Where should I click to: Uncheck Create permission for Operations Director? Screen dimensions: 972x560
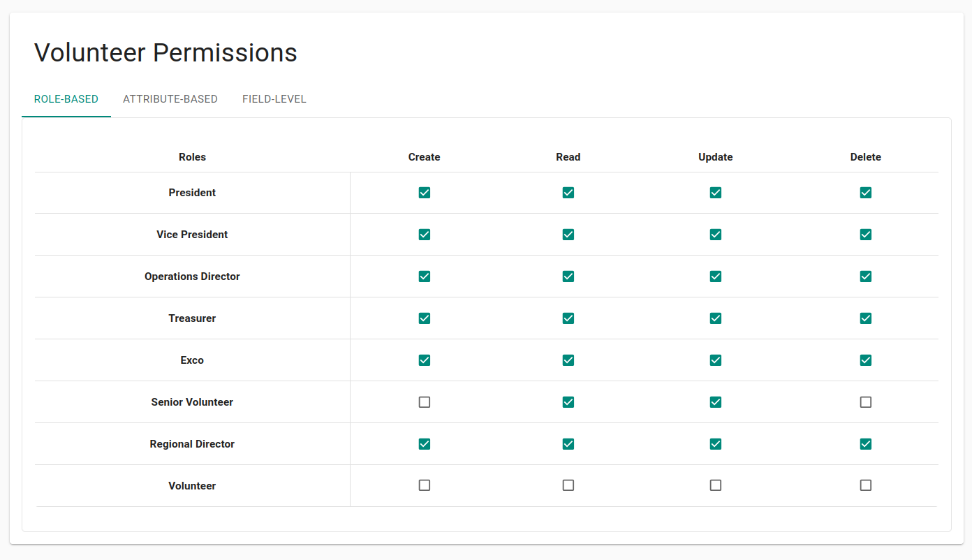[x=425, y=277]
